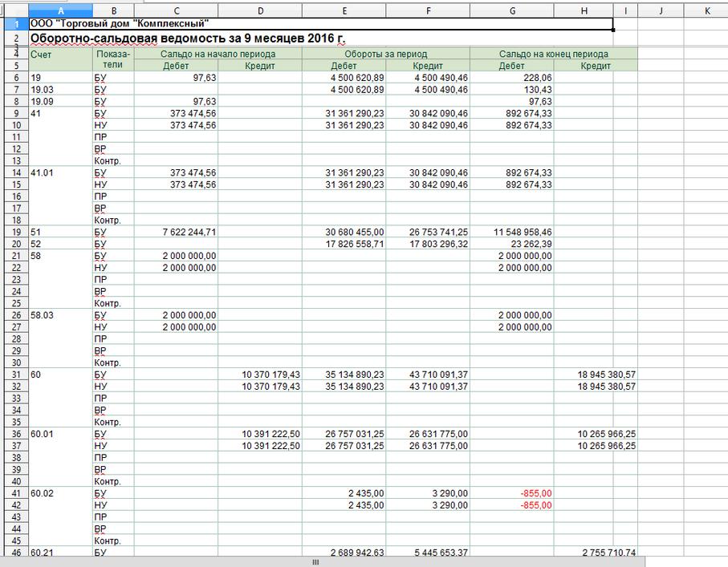This screenshot has height=567, width=728.
Task: Select the Сальдо на конец периода header
Action: tap(553, 54)
